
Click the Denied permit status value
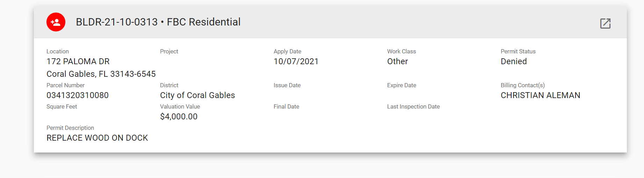pos(514,61)
